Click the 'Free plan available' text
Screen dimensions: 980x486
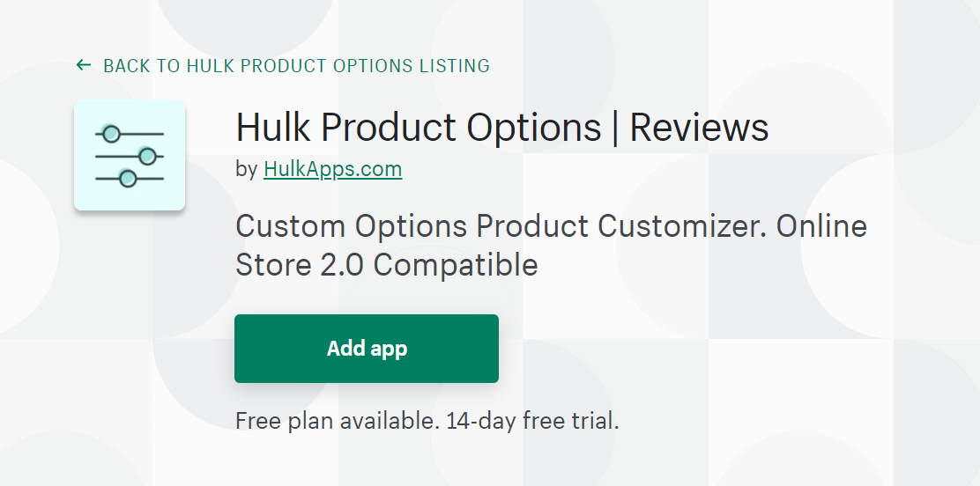point(338,421)
